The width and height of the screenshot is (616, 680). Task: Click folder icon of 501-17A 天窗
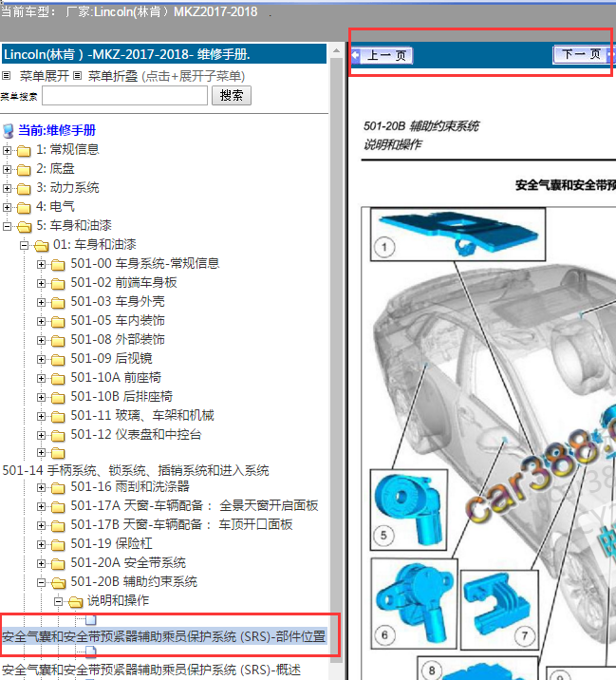(x=58, y=506)
